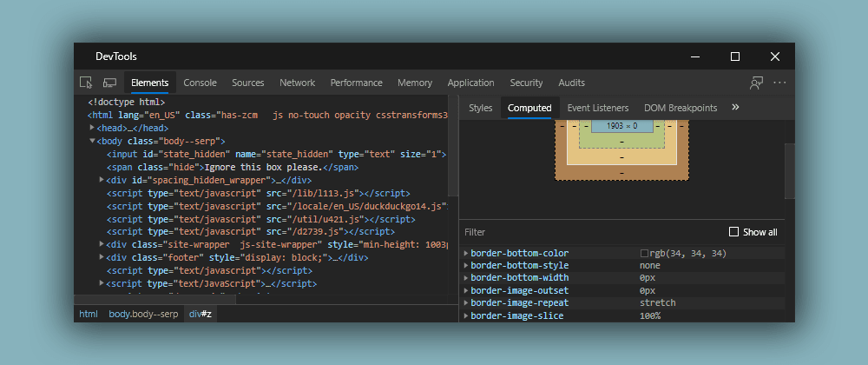This screenshot has height=365, width=868.
Task: Open the DOM Breakpoints pane
Action: click(681, 108)
